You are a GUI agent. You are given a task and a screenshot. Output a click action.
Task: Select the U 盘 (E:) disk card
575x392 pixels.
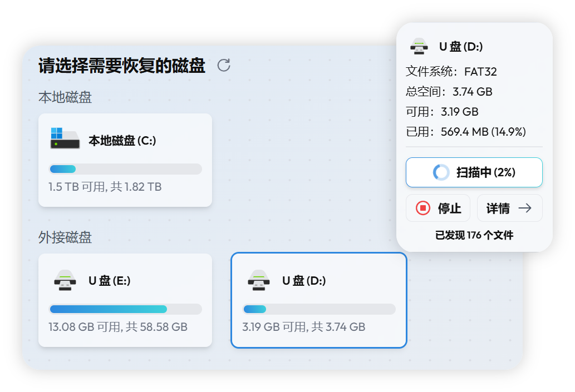[125, 300]
